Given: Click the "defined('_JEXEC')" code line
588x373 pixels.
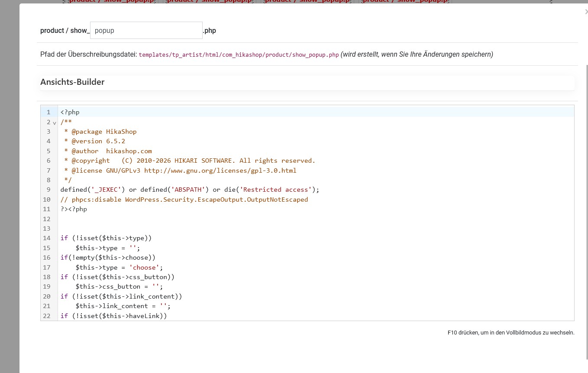Looking at the screenshot, I should pos(190,190).
